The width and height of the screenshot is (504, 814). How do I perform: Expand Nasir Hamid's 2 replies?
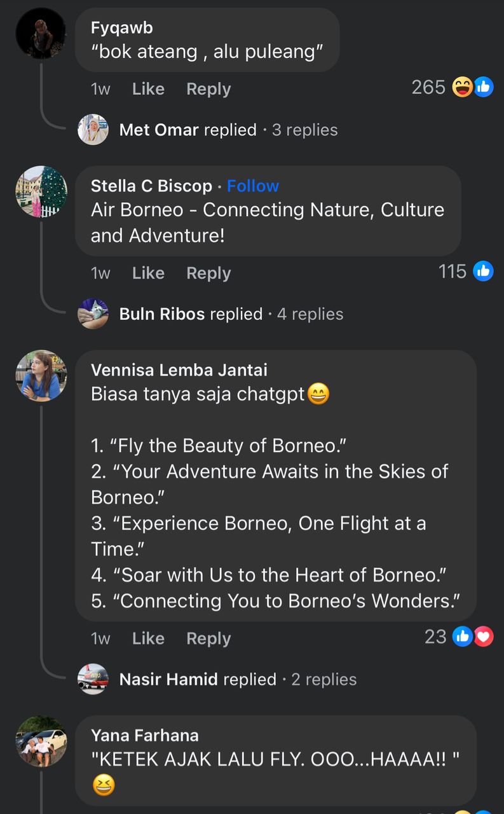coord(324,679)
